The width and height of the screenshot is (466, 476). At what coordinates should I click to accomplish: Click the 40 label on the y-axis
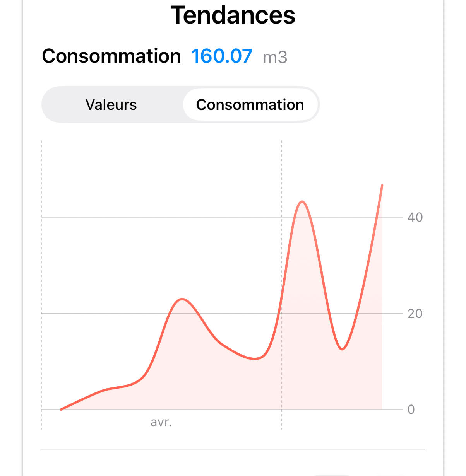[x=415, y=217]
